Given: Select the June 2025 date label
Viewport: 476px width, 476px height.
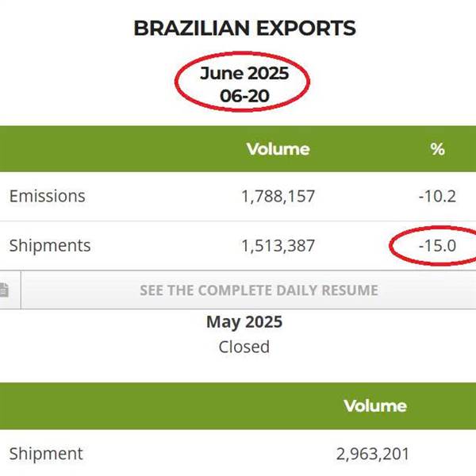Looking at the screenshot, I should point(244,74).
